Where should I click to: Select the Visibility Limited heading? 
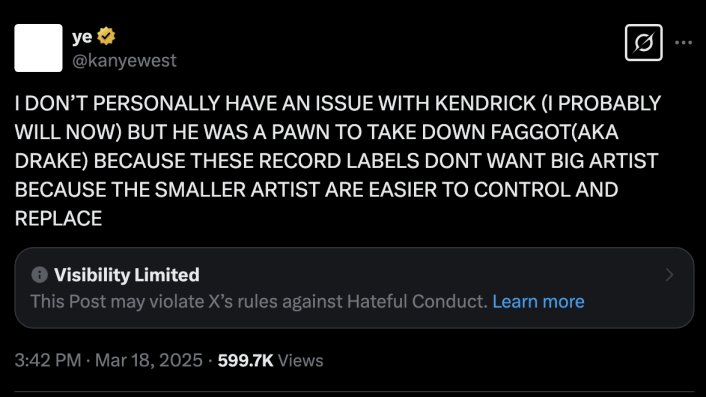[127, 275]
